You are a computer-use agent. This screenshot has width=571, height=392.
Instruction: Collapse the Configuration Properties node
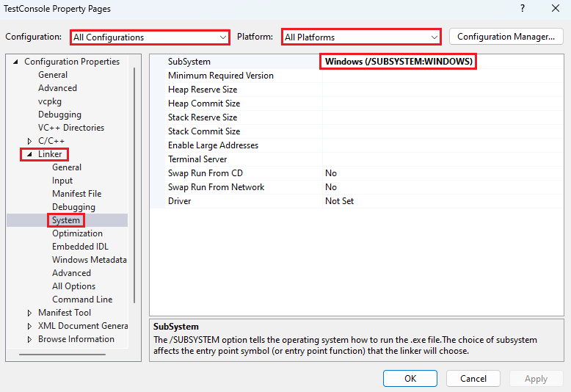click(15, 62)
